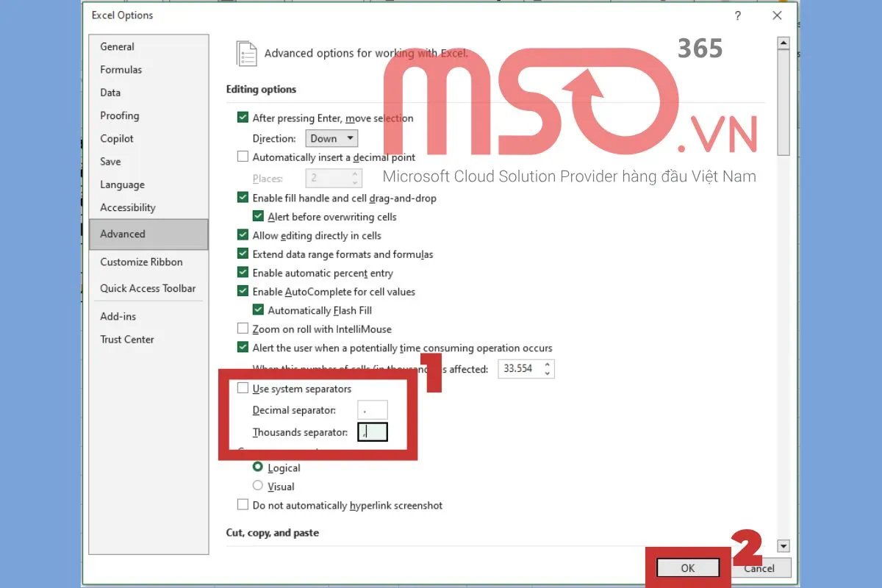
Task: Increase the cells affected spinner value
Action: point(547,365)
